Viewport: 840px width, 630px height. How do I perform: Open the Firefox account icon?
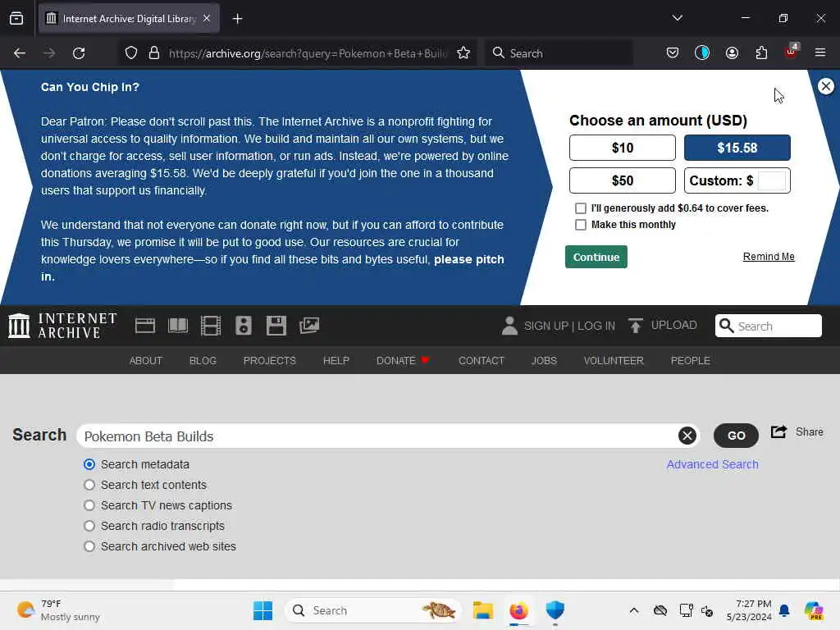point(732,53)
